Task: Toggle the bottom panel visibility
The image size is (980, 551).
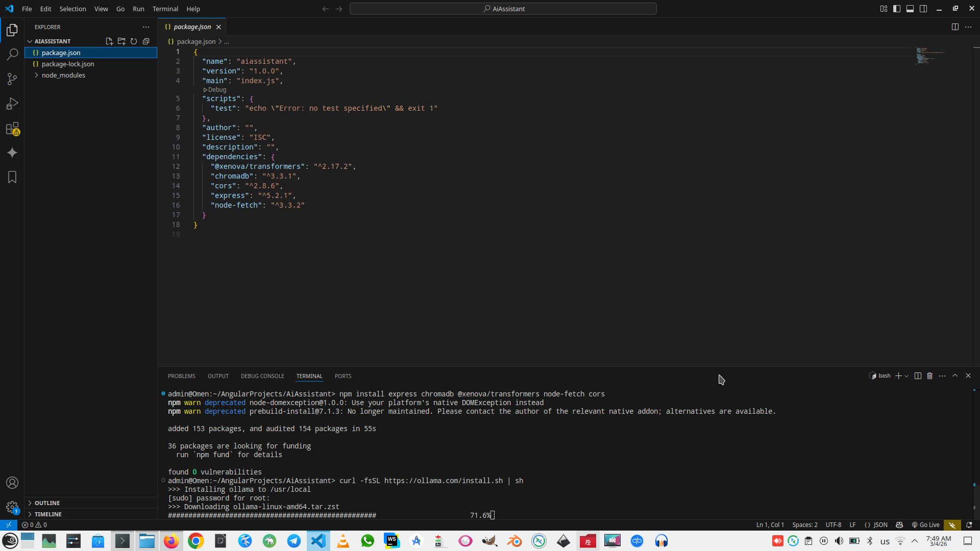Action: [x=910, y=9]
